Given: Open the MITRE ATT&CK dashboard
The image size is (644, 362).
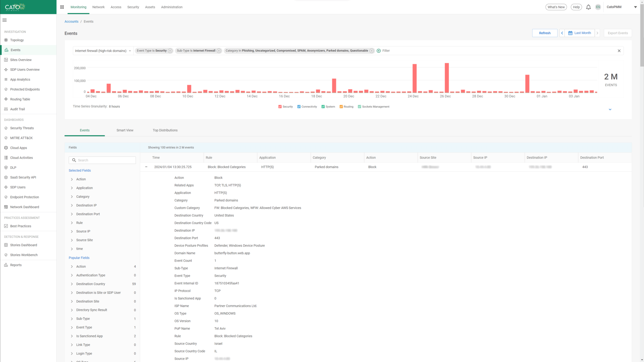Looking at the screenshot, I should [x=21, y=138].
